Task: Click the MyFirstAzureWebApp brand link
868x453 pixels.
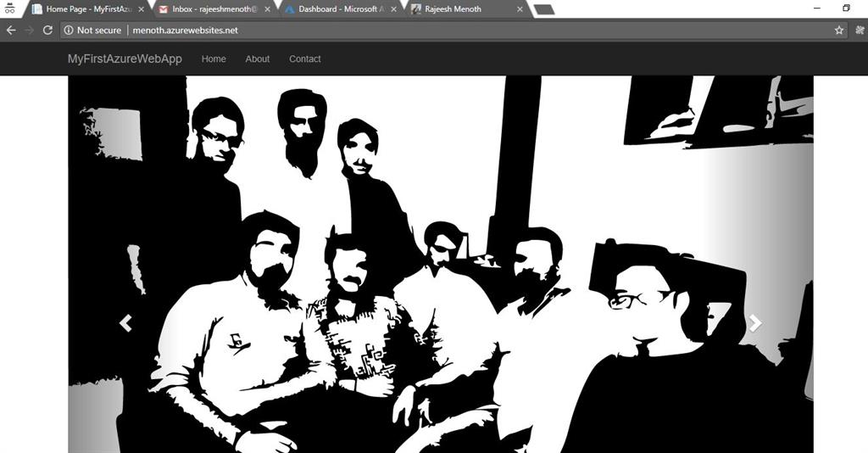Action: (x=125, y=59)
